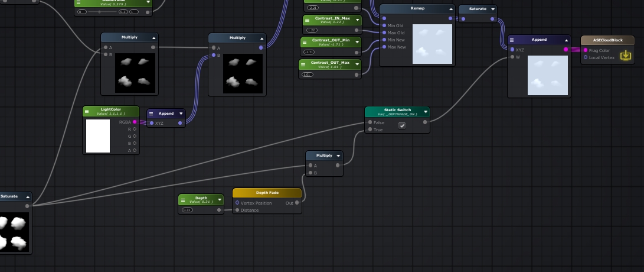This screenshot has width=644, height=272.
Task: Edit the Depth value field 0.31
Action: click(187, 210)
